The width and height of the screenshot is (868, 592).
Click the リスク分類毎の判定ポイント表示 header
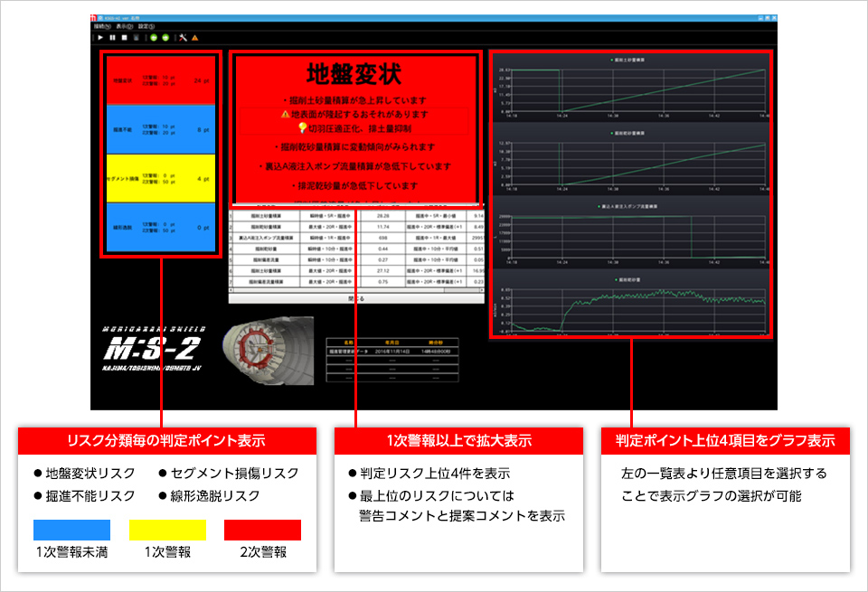coord(166,440)
